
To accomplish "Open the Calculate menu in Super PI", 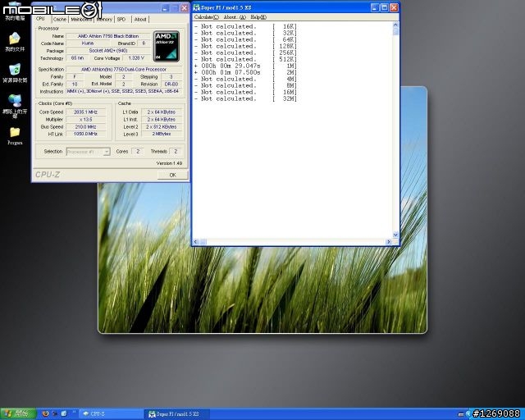I will (207, 17).
